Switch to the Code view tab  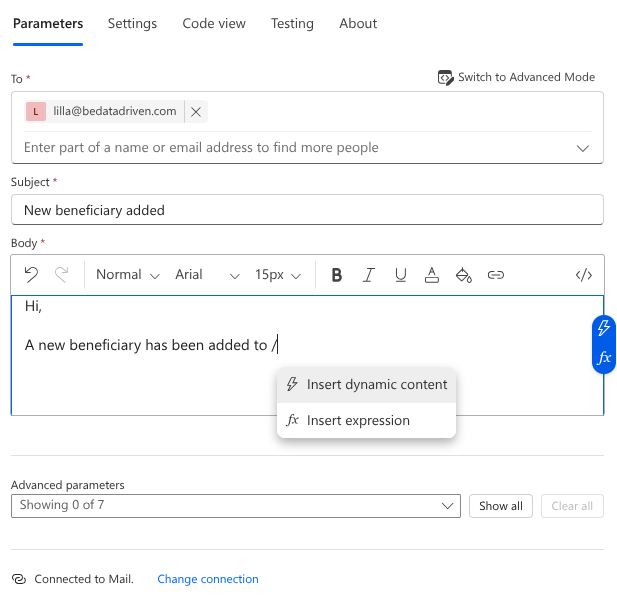pyautogui.click(x=214, y=24)
